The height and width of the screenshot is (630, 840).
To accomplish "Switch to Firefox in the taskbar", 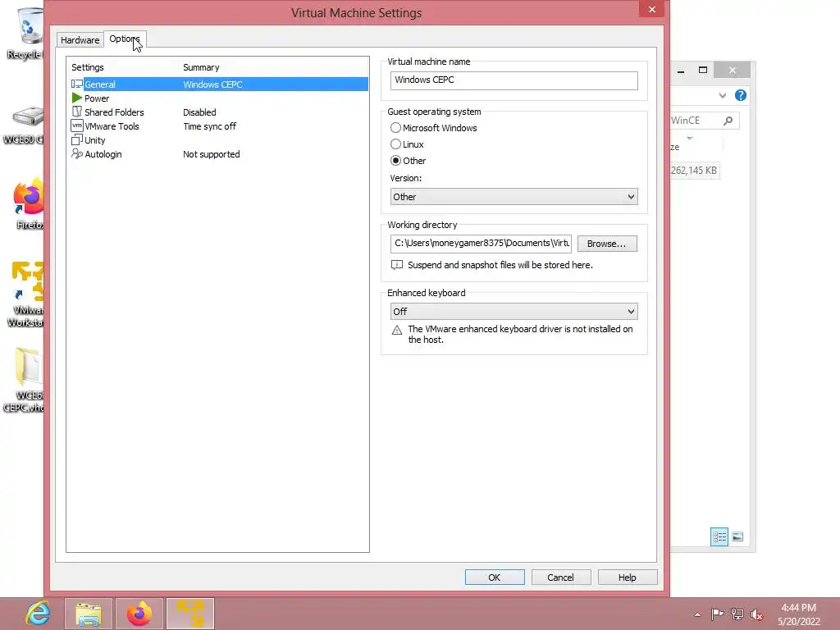I will (x=139, y=614).
